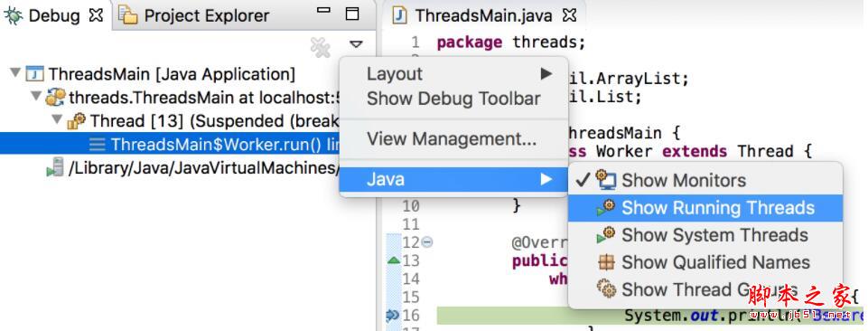Click the Project Explorer folder icon

tap(128, 15)
